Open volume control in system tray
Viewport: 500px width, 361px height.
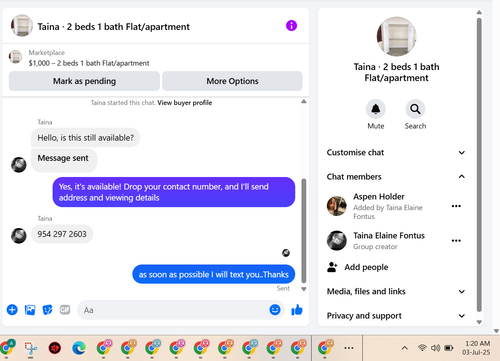[435, 348]
